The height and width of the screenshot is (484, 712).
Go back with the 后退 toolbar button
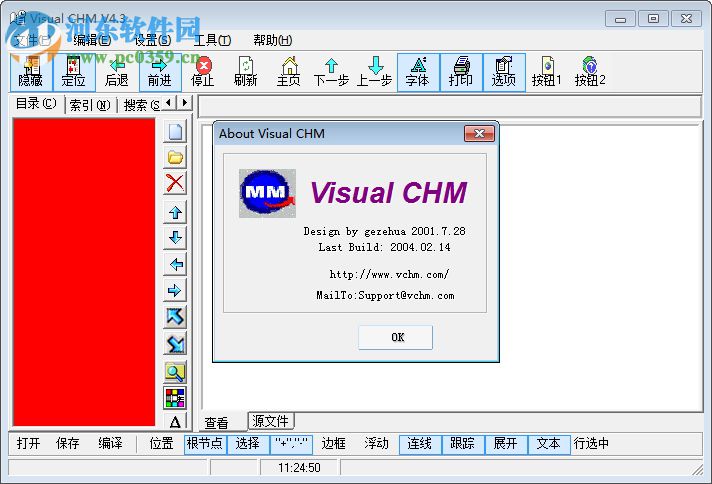coord(117,73)
